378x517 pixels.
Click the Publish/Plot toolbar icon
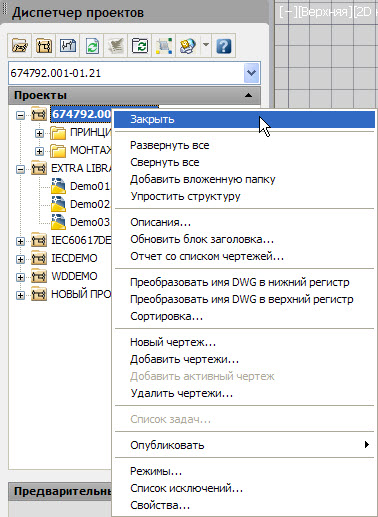(188, 46)
